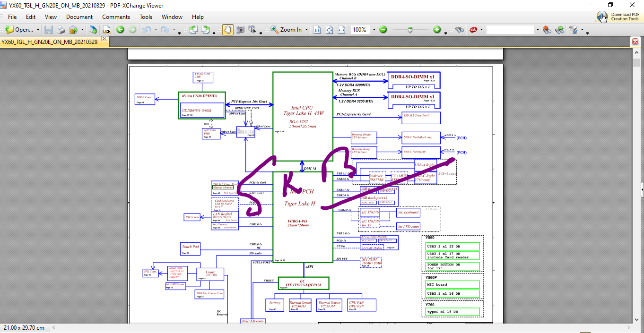Click the Fit Width icon
The image size is (644, 333).
pos(341,29)
